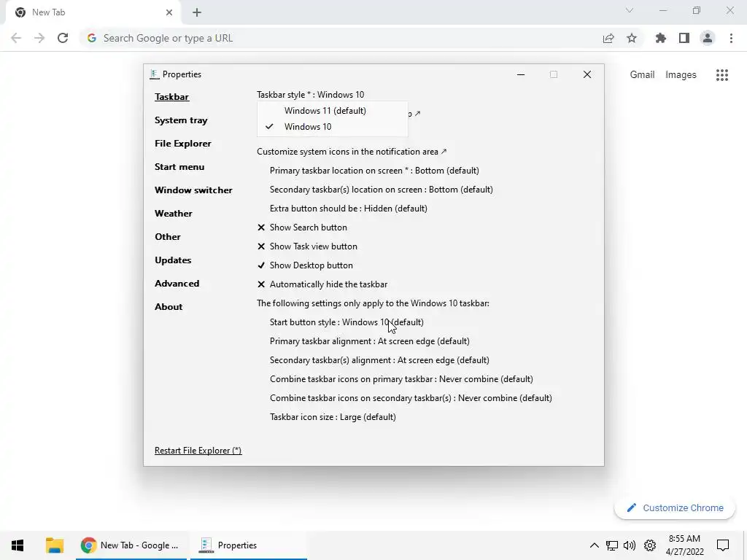This screenshot has width=747, height=560.
Task: Bookmark this tab with star icon
Action: 632,38
